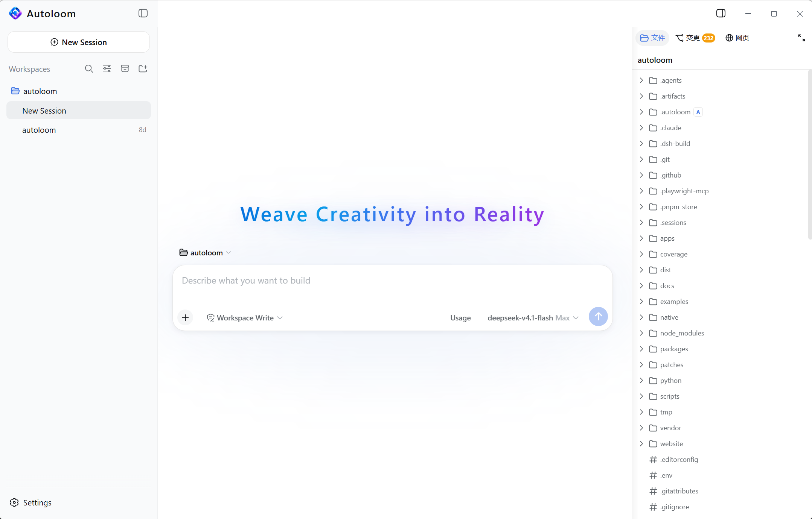
Task: Open deepseek-v4.1-flash model dropdown
Action: click(x=533, y=318)
